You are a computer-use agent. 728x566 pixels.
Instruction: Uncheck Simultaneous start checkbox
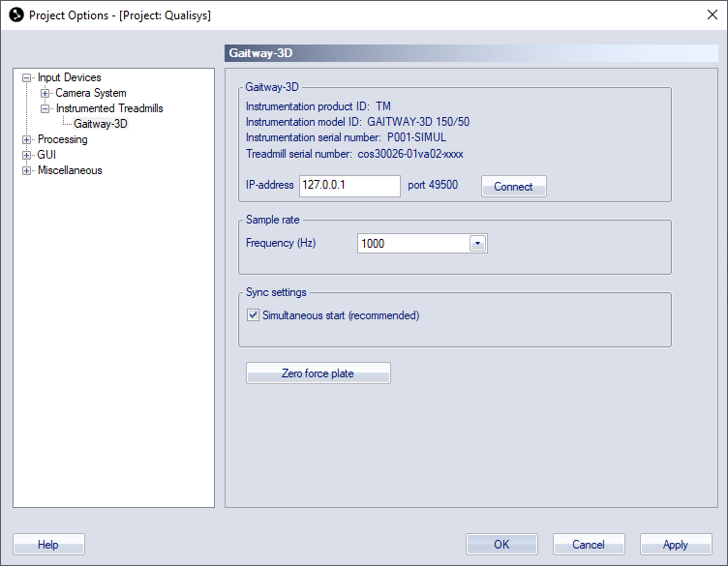(x=253, y=315)
